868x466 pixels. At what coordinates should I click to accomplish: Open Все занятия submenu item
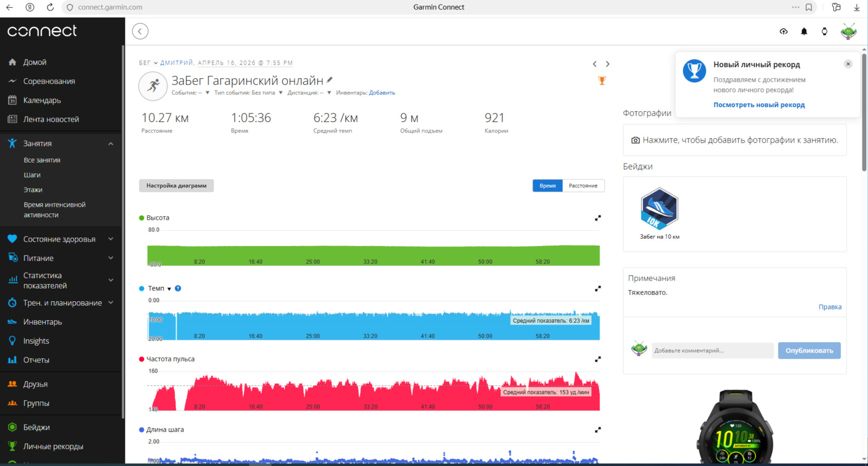coord(42,160)
